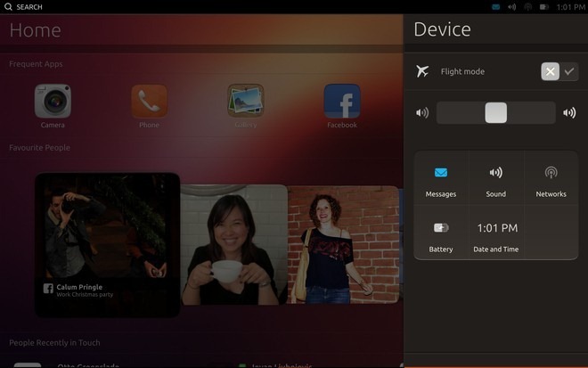Click messages envelope indicator in top bar
Viewport: 588px width, 368px height.
495,7
